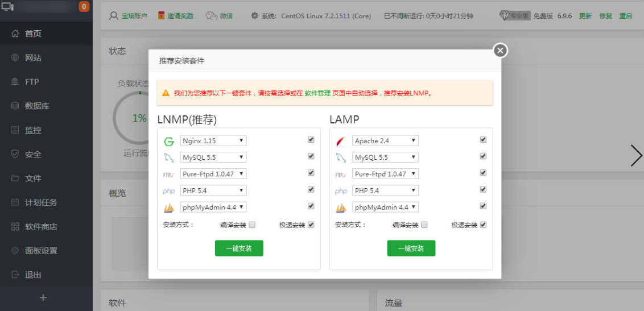Click the WeChat icon in top bar
Screen dimensions: 644x311
pyautogui.click(x=211, y=16)
